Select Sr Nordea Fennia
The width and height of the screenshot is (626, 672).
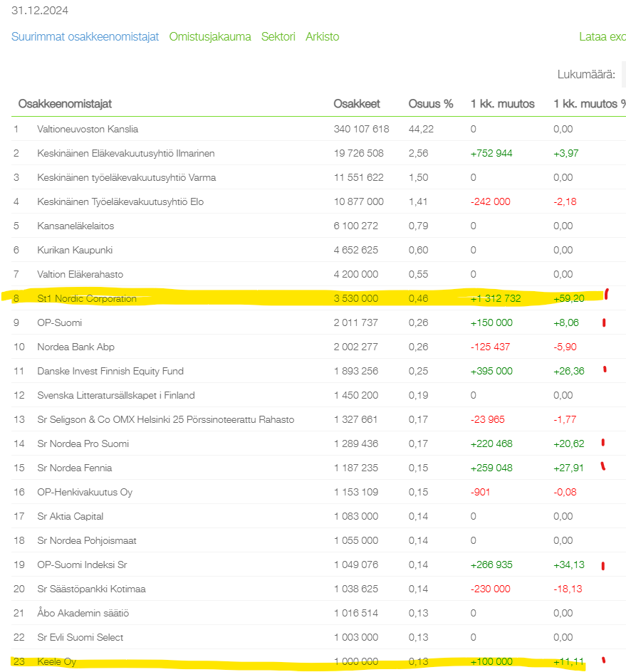click(x=75, y=468)
